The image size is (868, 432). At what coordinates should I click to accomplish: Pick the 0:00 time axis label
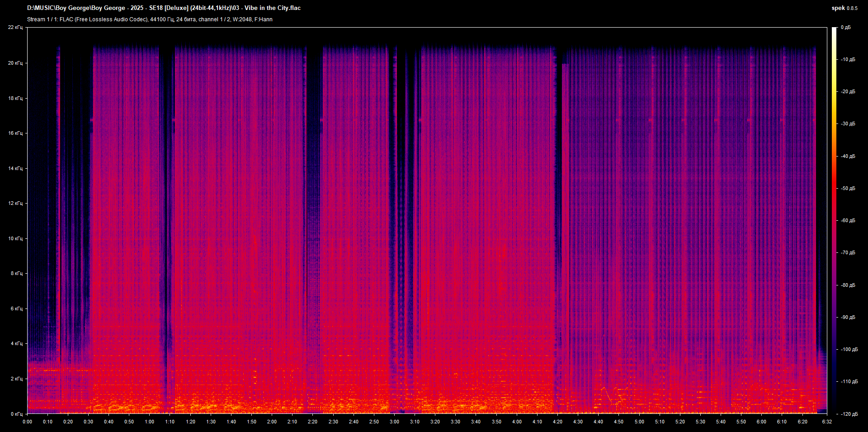coord(28,422)
